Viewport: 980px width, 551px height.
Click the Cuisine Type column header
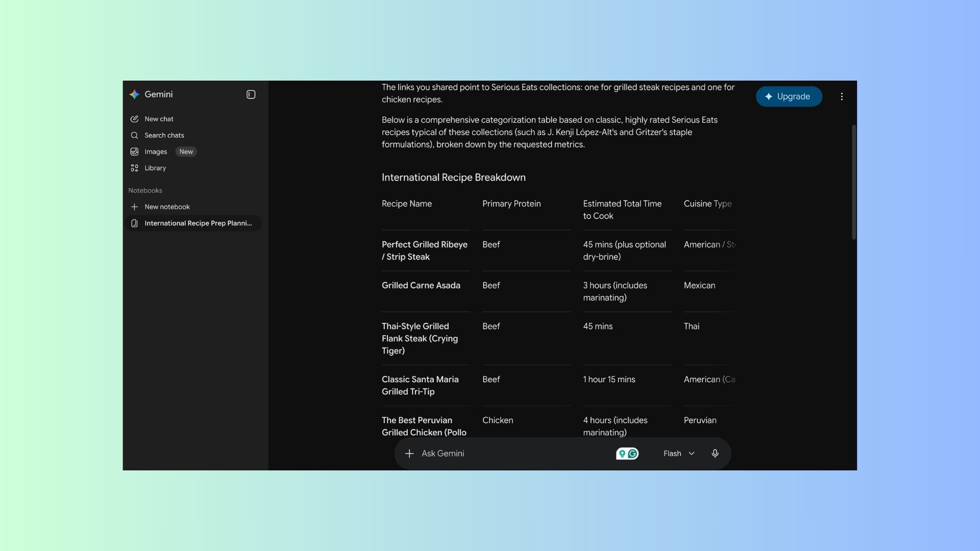[708, 204]
